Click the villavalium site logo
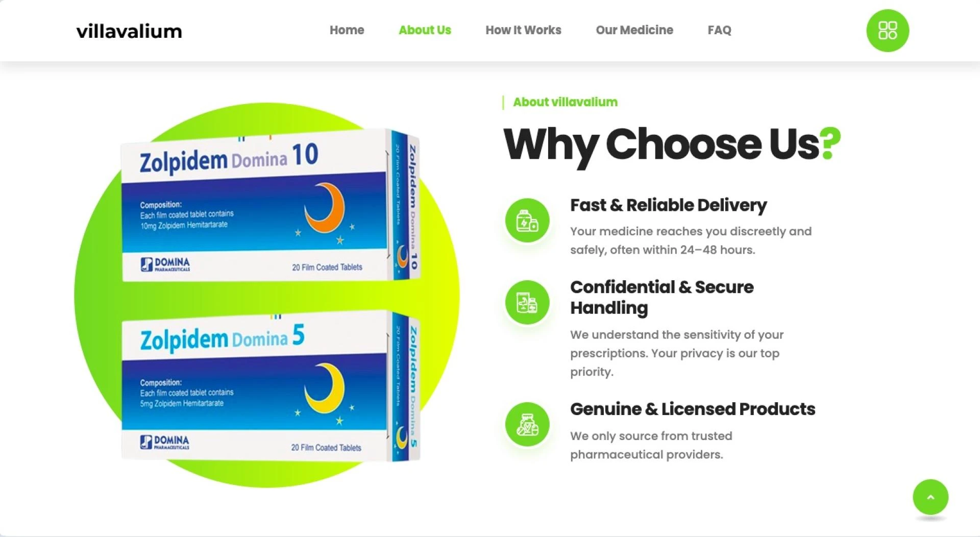980x537 pixels. pyautogui.click(x=129, y=31)
